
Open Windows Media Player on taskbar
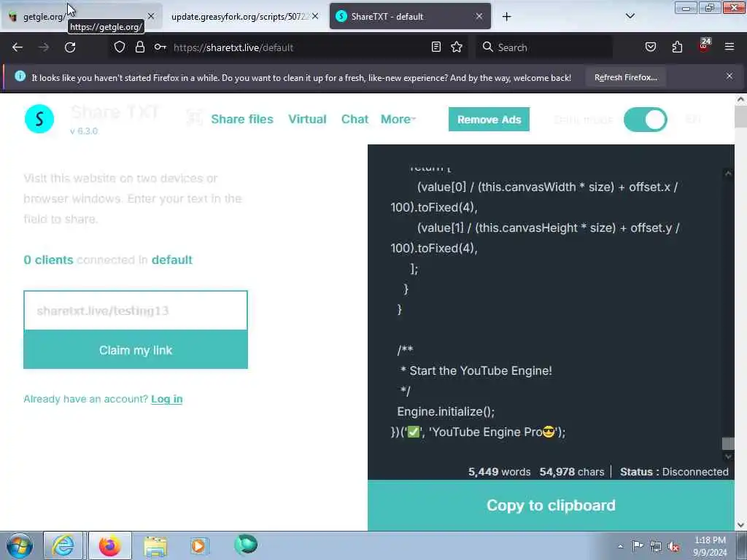[198, 545]
